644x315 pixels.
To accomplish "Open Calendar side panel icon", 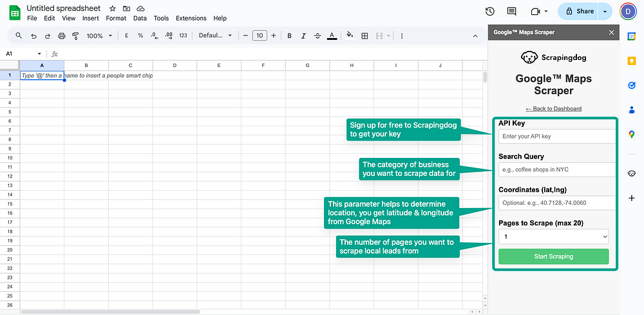I will coord(632,36).
